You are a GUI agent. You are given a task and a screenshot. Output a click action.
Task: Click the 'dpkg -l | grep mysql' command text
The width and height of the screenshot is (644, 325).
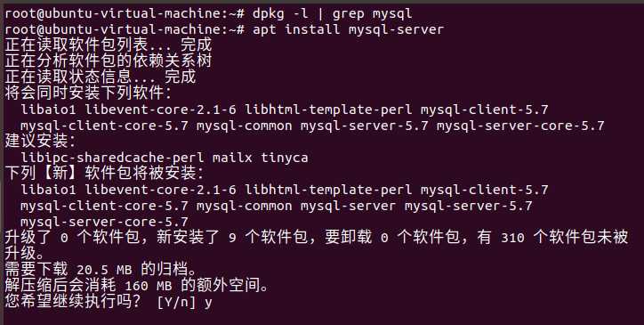(x=333, y=14)
